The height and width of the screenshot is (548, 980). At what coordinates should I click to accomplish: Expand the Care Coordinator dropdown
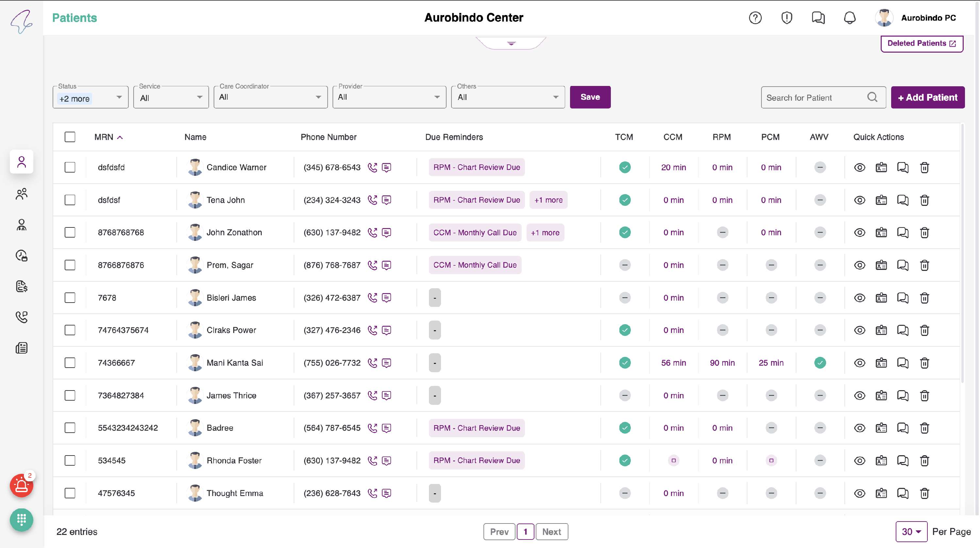pos(270,97)
